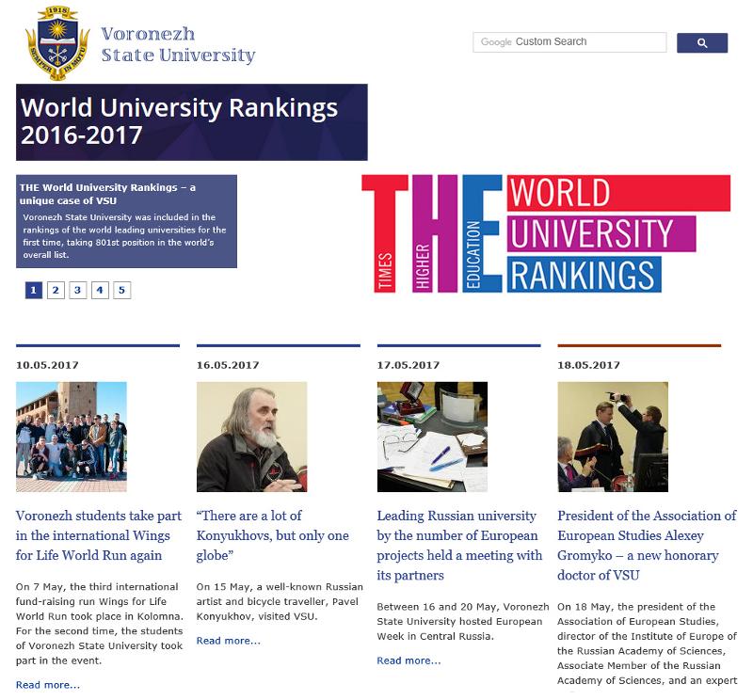Viewport: 753px width, 700px height.
Task: Click the THE World University Rankings logo image
Action: [545, 234]
